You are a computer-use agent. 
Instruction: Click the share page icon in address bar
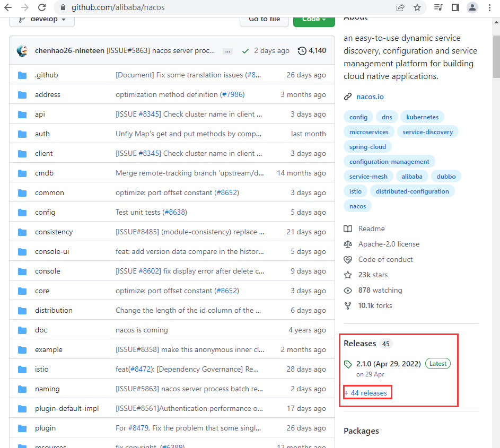[400, 7]
